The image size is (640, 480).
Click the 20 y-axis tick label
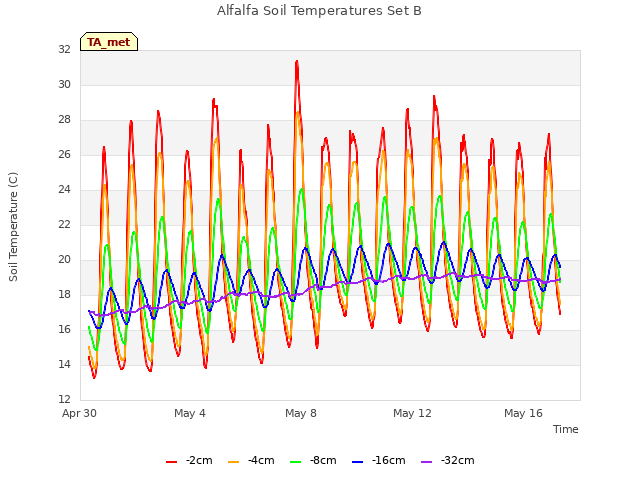(64, 260)
